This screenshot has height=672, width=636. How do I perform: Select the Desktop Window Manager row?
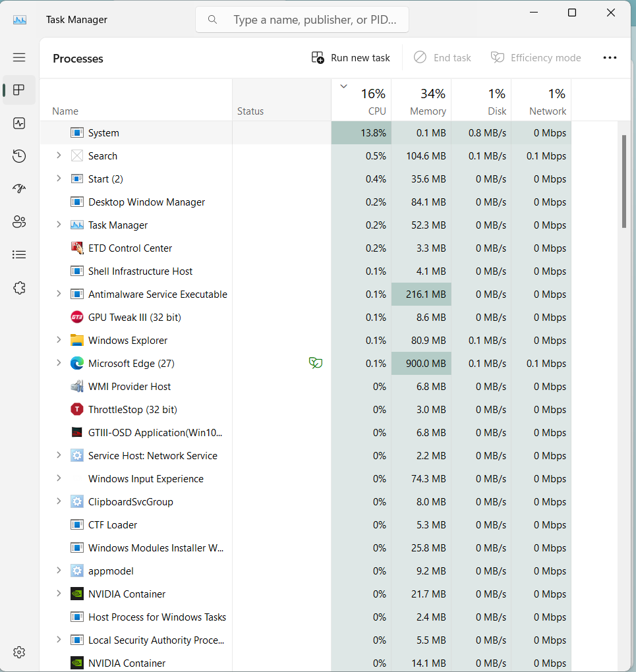click(x=305, y=202)
